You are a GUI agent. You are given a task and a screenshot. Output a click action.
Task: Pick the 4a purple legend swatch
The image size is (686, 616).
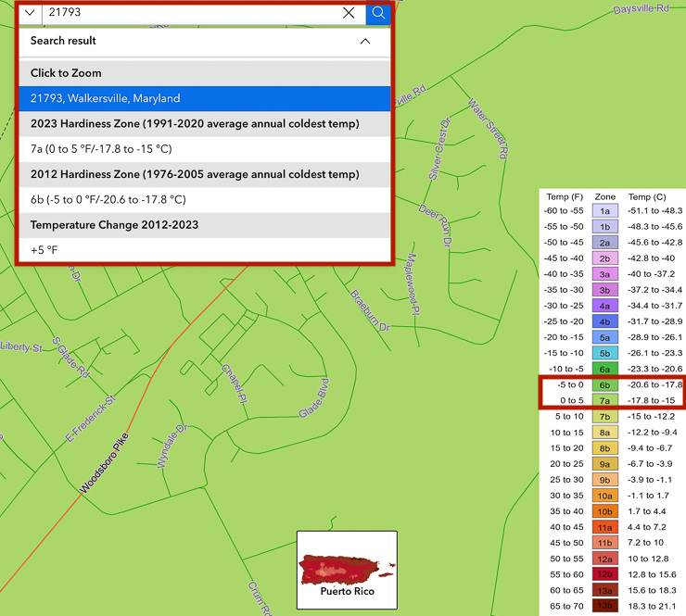click(x=604, y=306)
